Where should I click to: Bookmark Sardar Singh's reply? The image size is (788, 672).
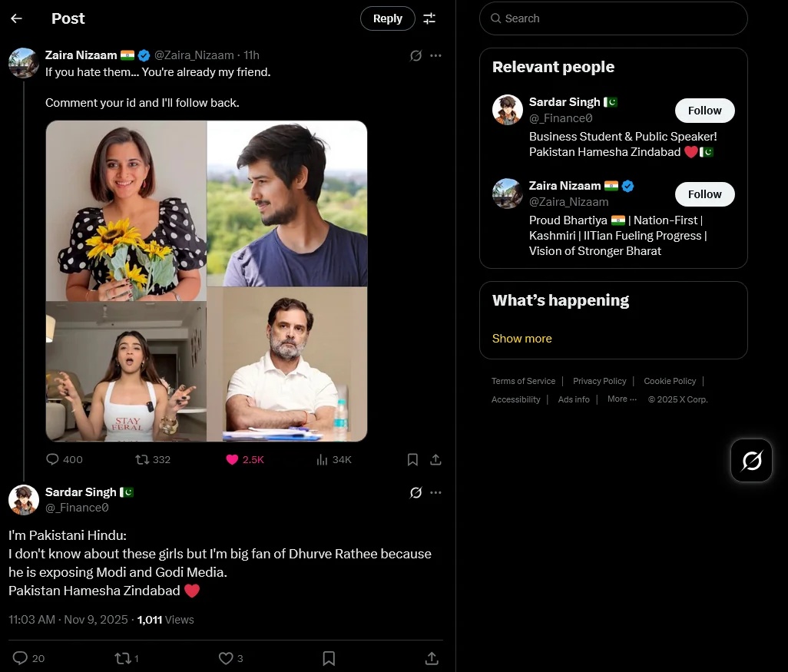[x=329, y=658]
